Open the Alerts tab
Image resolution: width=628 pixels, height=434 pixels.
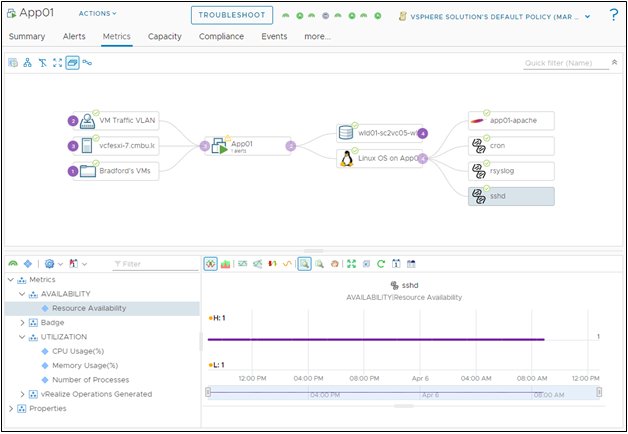(x=75, y=36)
